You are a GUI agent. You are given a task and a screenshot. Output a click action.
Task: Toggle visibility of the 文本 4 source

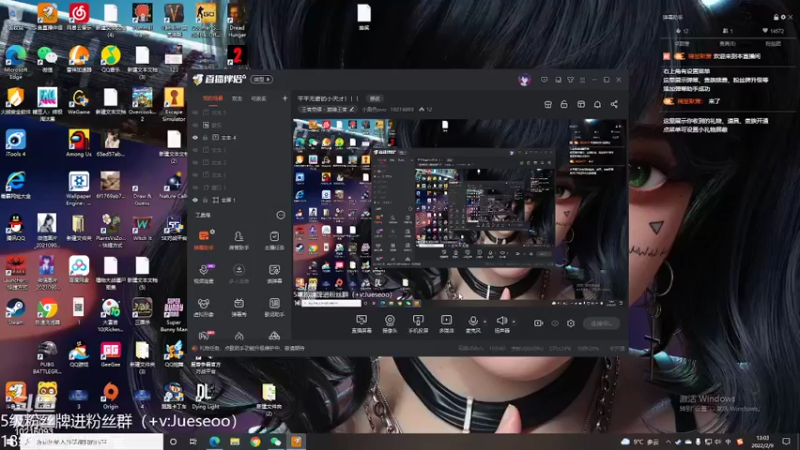coord(195,138)
